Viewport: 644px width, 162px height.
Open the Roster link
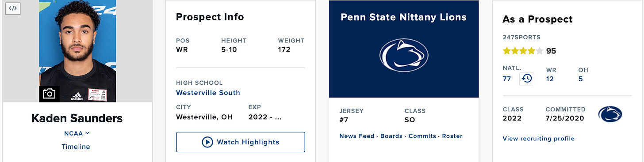pos(452,136)
